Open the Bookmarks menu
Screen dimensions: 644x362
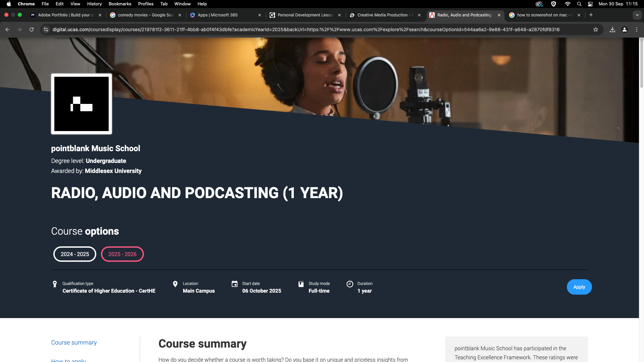tap(120, 4)
